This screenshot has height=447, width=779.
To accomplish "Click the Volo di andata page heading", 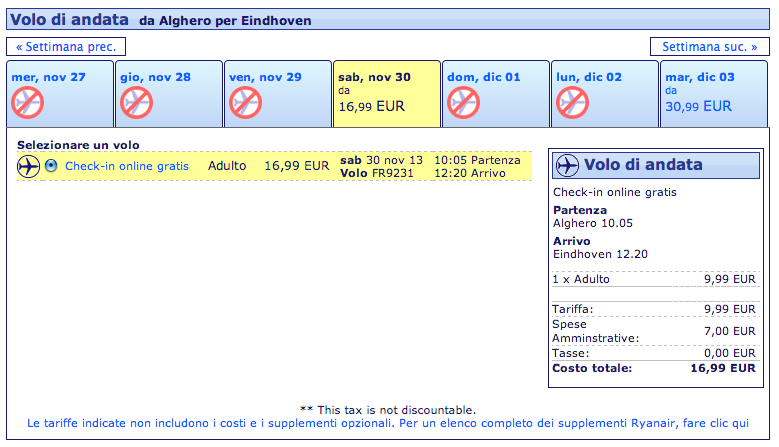I will coord(70,19).
